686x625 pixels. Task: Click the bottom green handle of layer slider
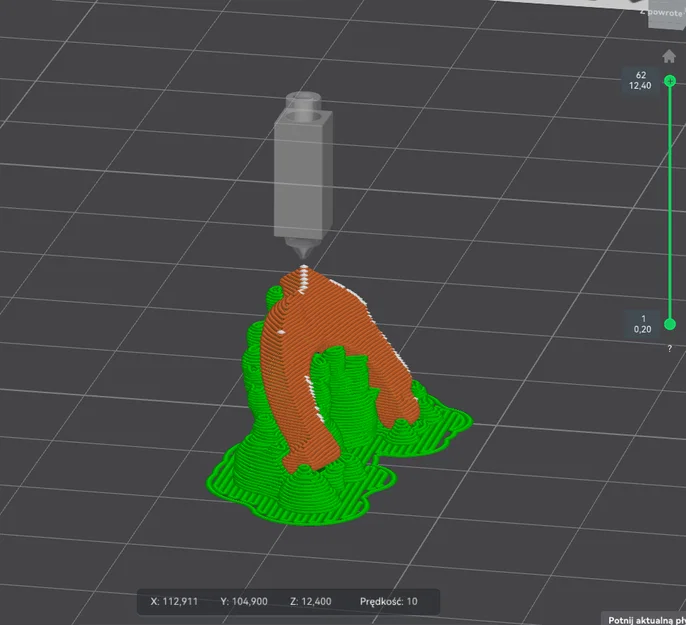[670, 324]
